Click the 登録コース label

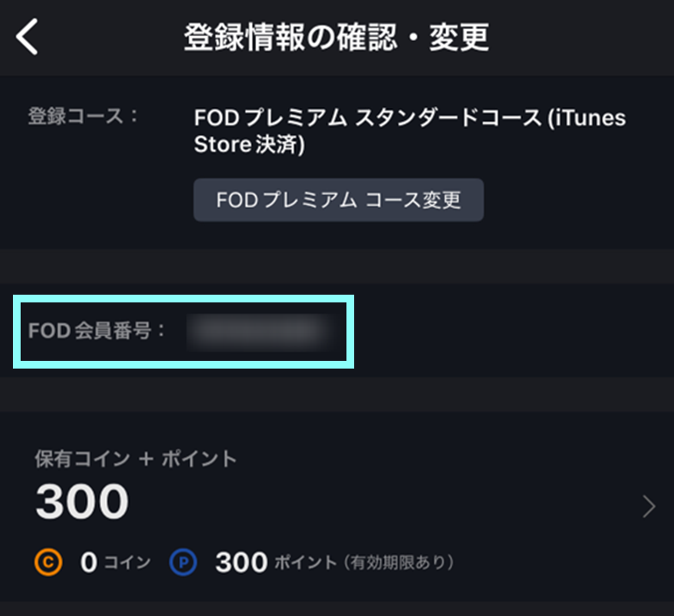coord(83,116)
